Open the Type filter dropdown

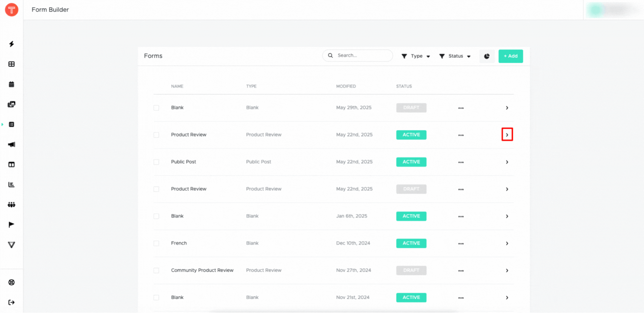click(416, 56)
